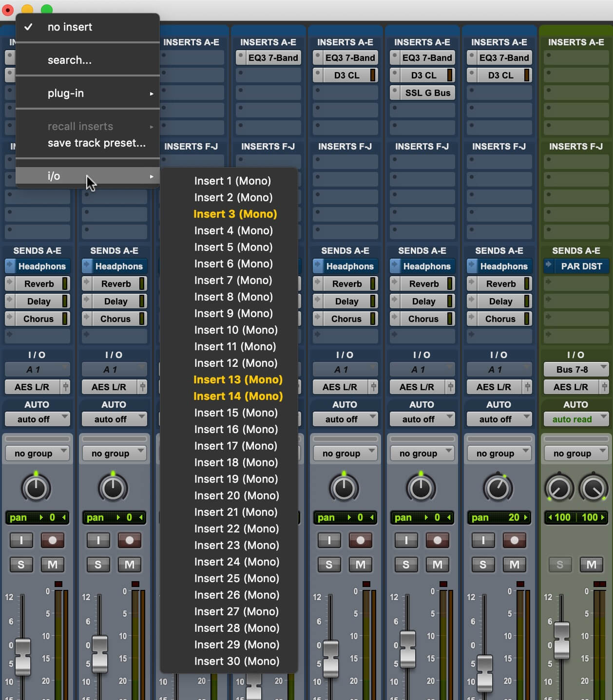Mute the Bus 7-8 aux track

[591, 564]
